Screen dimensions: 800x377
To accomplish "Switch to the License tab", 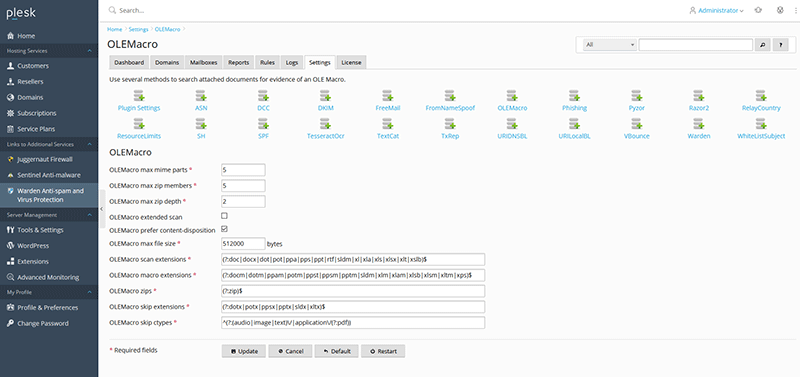I will coord(351,62).
